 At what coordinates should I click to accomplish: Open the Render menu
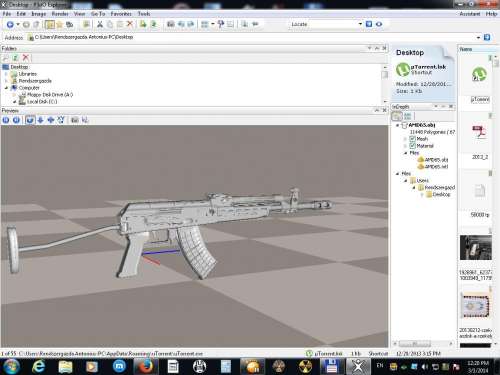click(x=60, y=14)
